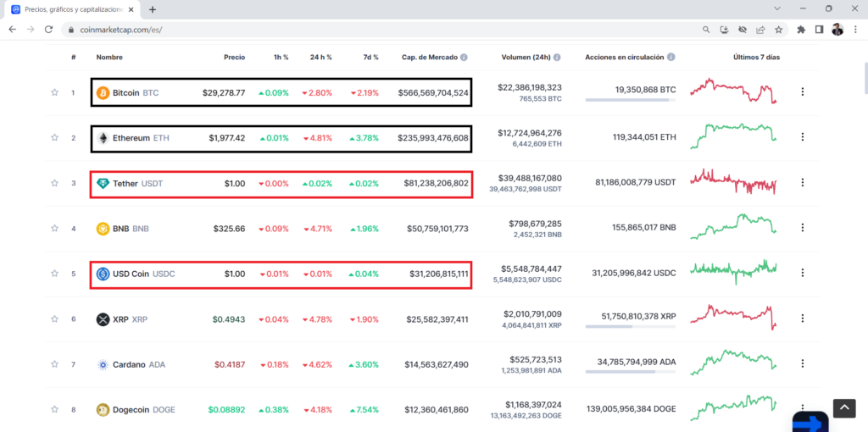
Task: Click the Tether 7-day sparkline chart
Action: tap(733, 182)
